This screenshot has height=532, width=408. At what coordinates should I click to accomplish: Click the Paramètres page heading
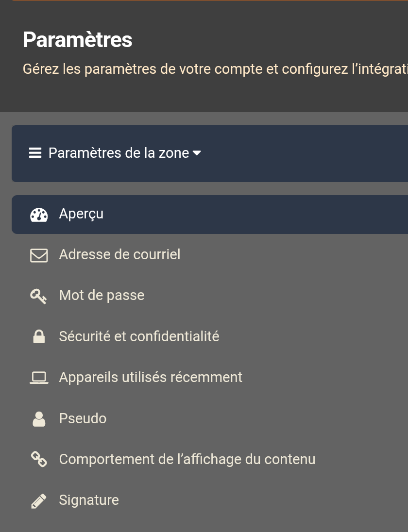[77, 40]
